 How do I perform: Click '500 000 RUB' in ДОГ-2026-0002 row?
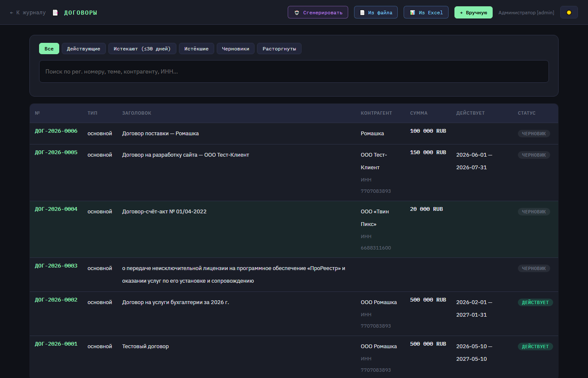pyautogui.click(x=428, y=300)
